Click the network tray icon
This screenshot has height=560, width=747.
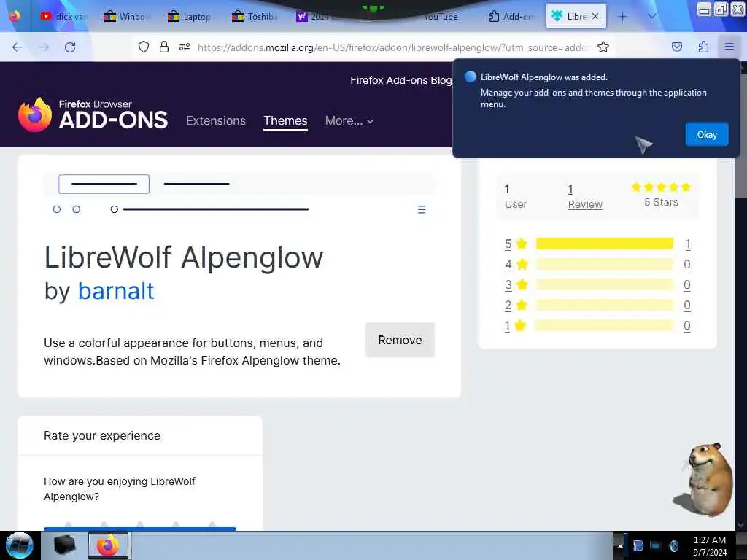coord(656,545)
